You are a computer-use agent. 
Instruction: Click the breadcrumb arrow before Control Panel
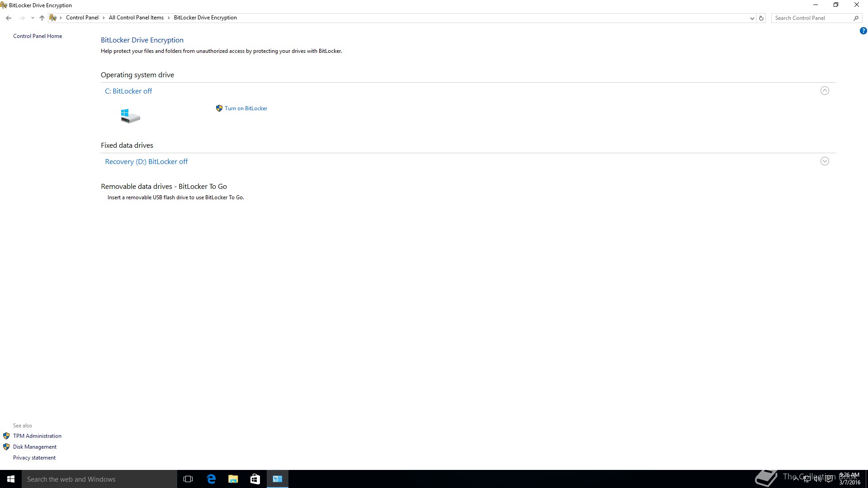(61, 18)
